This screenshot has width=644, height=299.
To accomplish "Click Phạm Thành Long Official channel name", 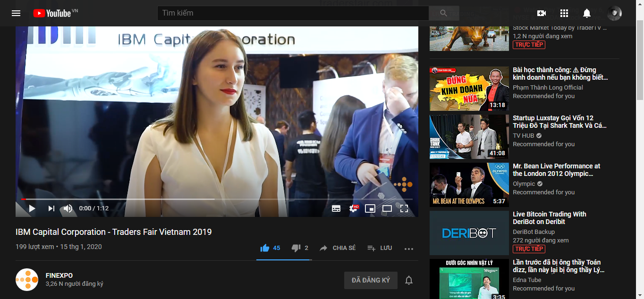I will click(548, 88).
